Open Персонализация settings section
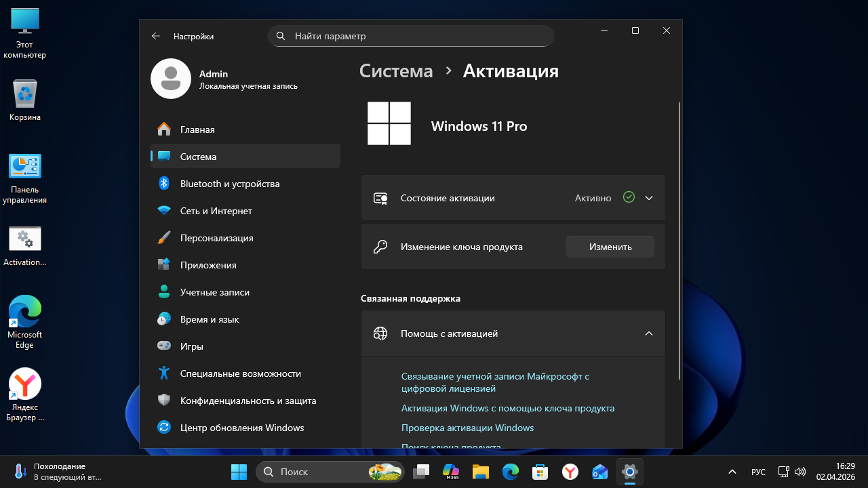Image resolution: width=868 pixels, height=488 pixels. (216, 238)
